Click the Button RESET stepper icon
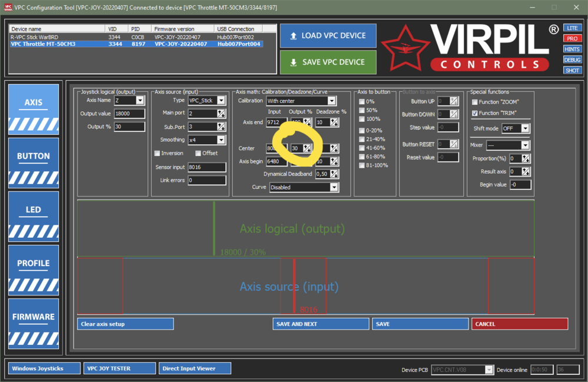This screenshot has height=382, width=588. tap(454, 144)
